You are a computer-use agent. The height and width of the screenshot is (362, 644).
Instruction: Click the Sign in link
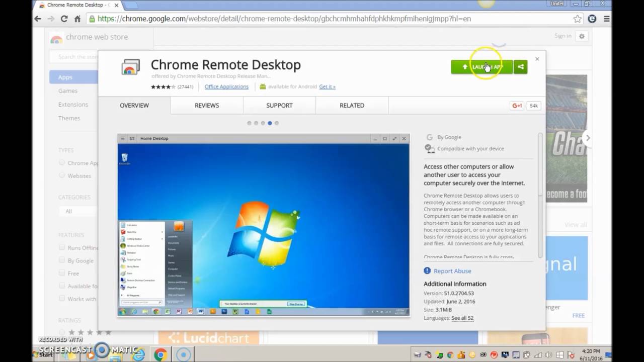pyautogui.click(x=562, y=36)
